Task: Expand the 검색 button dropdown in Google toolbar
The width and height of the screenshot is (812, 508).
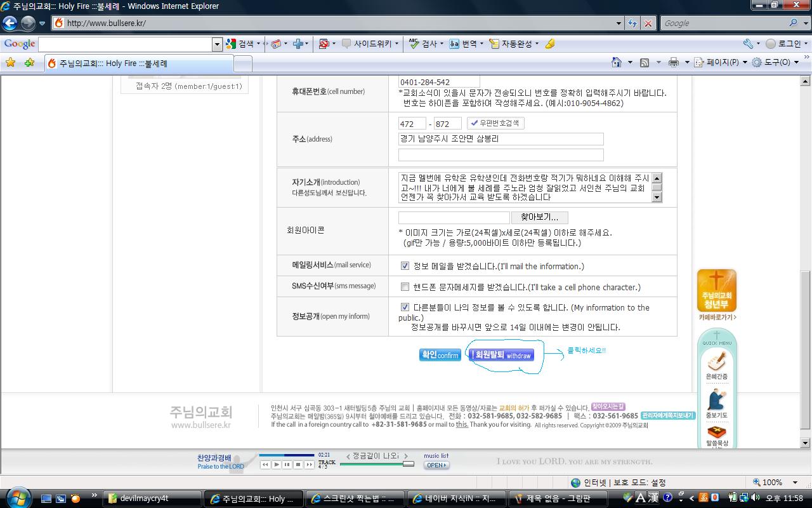Action: click(258, 44)
